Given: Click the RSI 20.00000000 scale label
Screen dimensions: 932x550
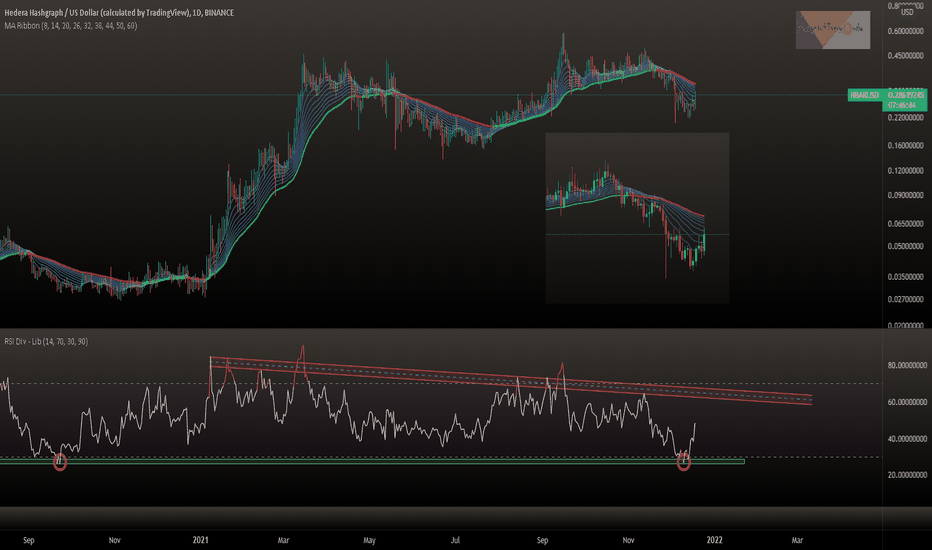Looking at the screenshot, I should (908, 475).
